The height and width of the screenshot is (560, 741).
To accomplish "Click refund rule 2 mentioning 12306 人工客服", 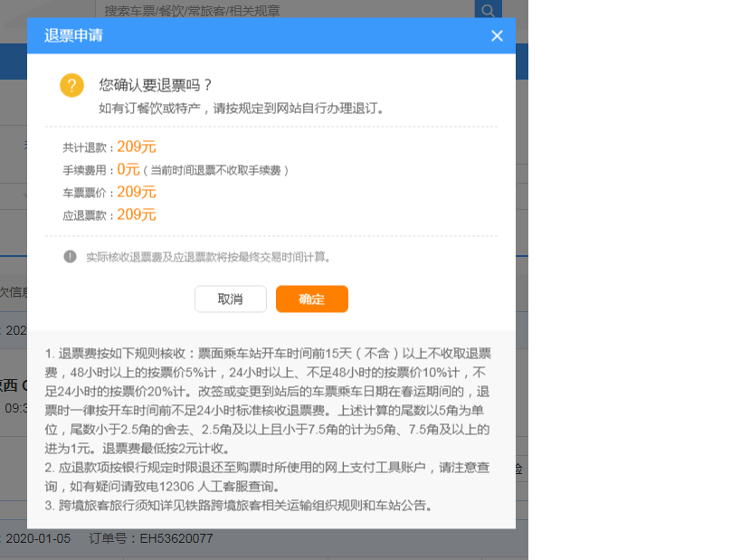I will pos(268,477).
